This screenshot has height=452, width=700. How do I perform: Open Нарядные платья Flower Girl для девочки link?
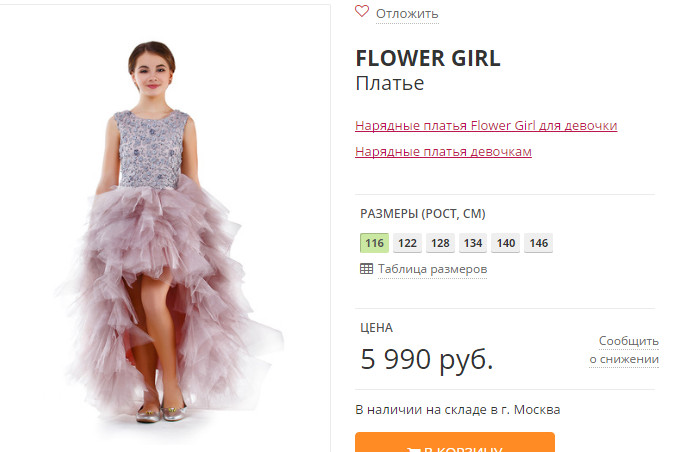pos(486,126)
